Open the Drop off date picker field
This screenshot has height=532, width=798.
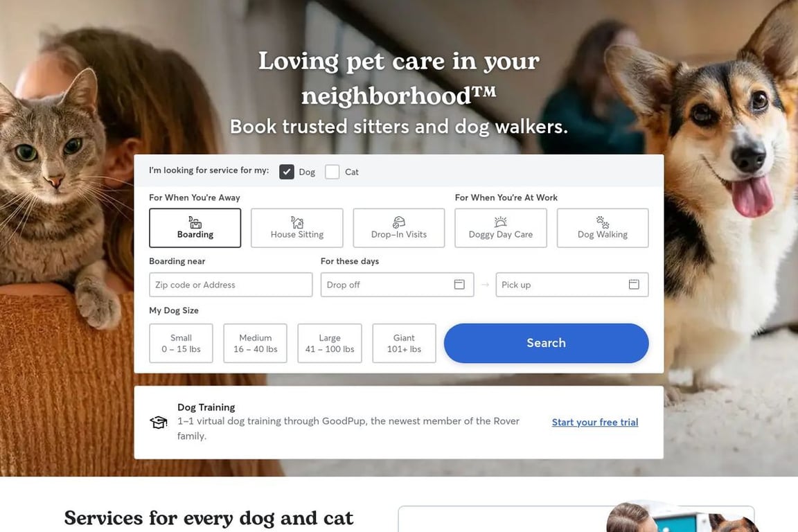coord(397,285)
